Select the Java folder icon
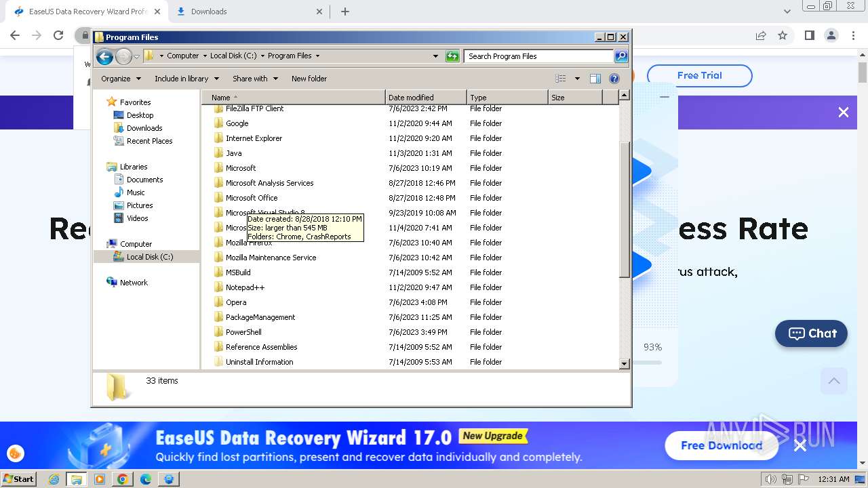 point(218,153)
